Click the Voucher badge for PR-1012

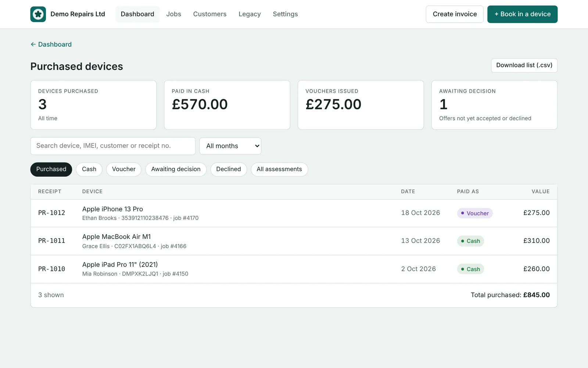pyautogui.click(x=475, y=213)
